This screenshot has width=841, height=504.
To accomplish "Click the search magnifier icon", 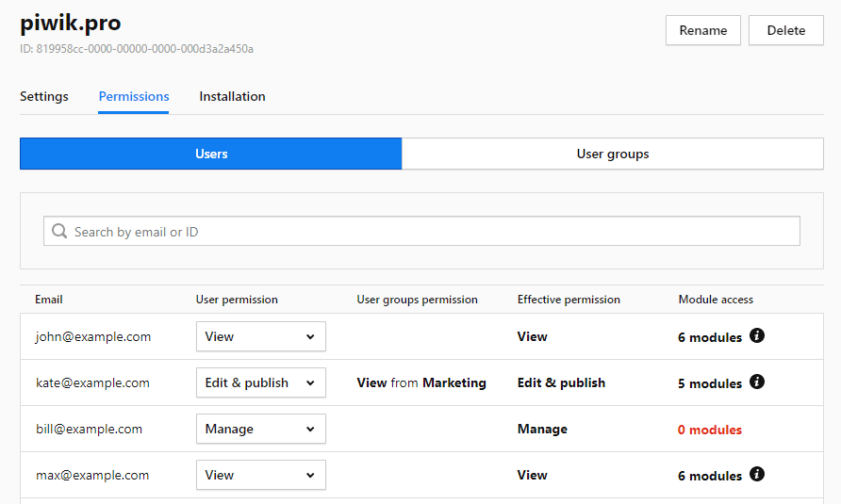I will 60,232.
